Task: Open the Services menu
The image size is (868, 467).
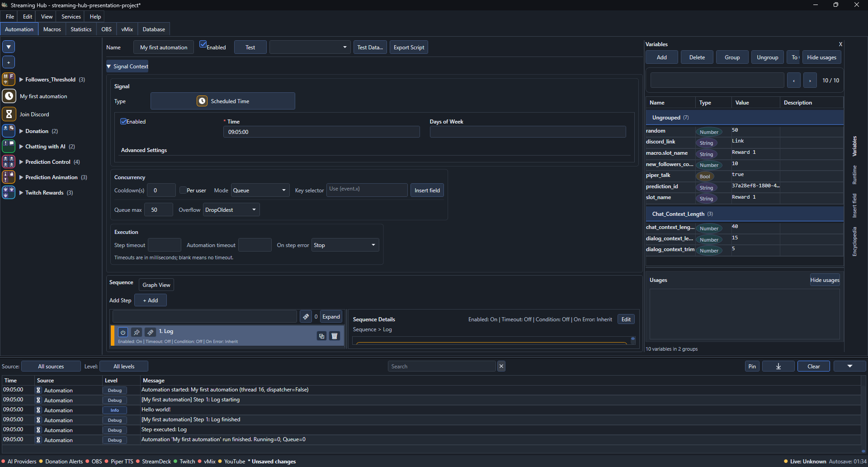Action: pos(71,16)
